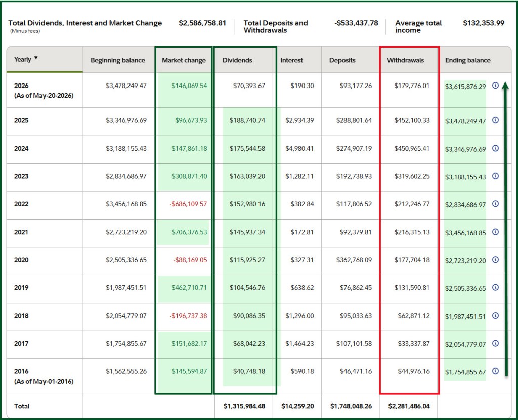Select the Dividends column header
Viewport: 518px width, 420px height.
click(x=237, y=60)
